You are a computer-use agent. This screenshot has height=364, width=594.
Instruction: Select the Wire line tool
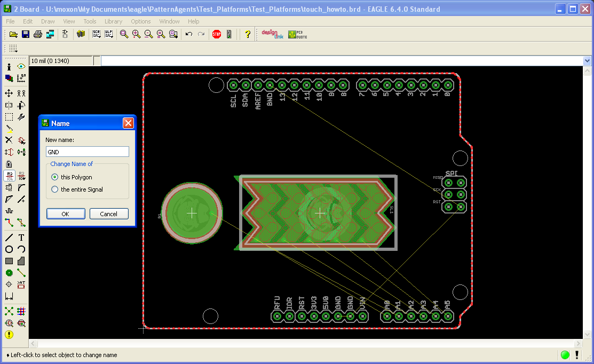pos(9,238)
